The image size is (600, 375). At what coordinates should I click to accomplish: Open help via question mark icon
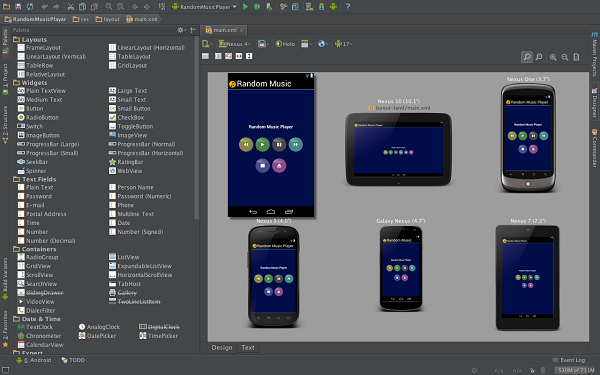pyautogui.click(x=347, y=7)
